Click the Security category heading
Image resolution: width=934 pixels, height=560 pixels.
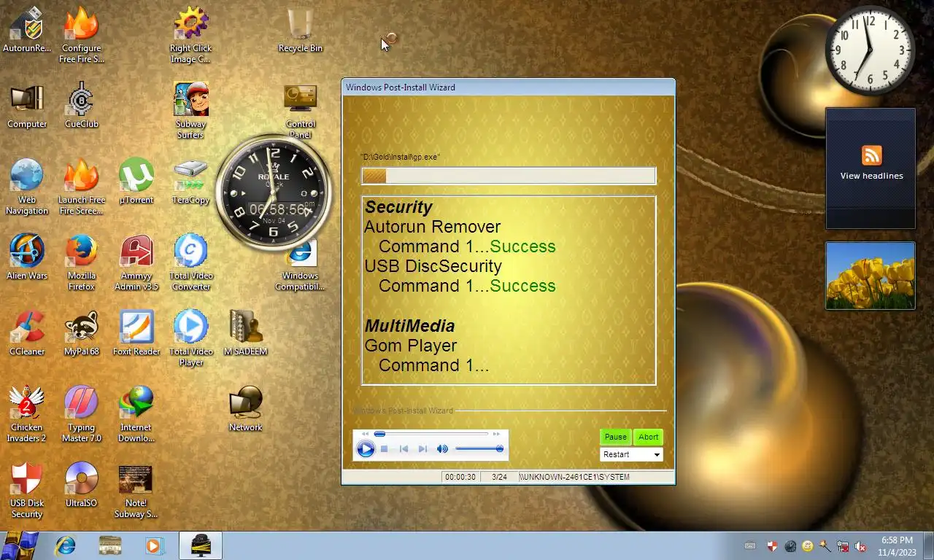click(398, 207)
